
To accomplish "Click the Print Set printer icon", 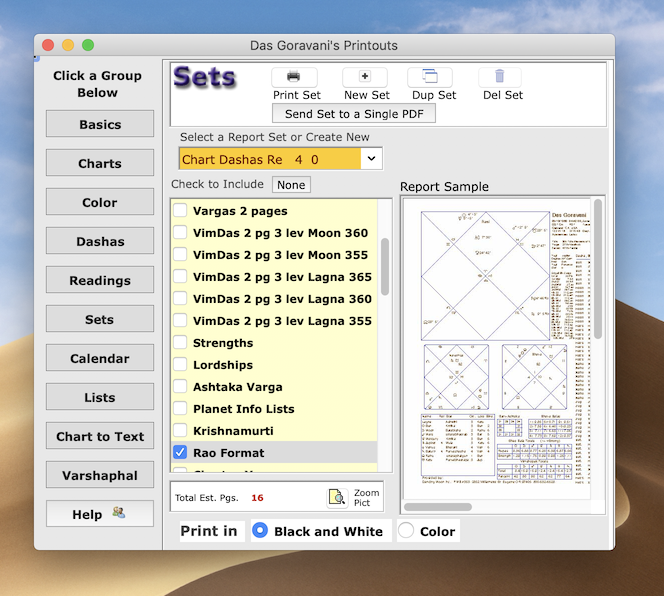I will [294, 77].
